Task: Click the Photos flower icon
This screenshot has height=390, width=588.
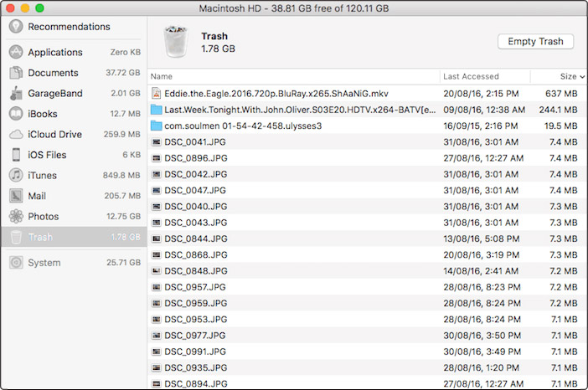Action: (x=16, y=217)
